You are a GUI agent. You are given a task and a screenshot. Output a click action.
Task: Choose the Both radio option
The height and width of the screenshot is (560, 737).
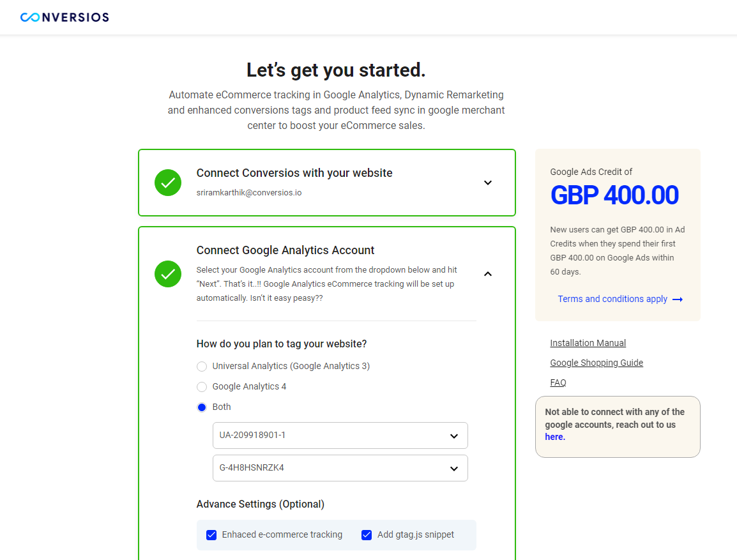202,407
